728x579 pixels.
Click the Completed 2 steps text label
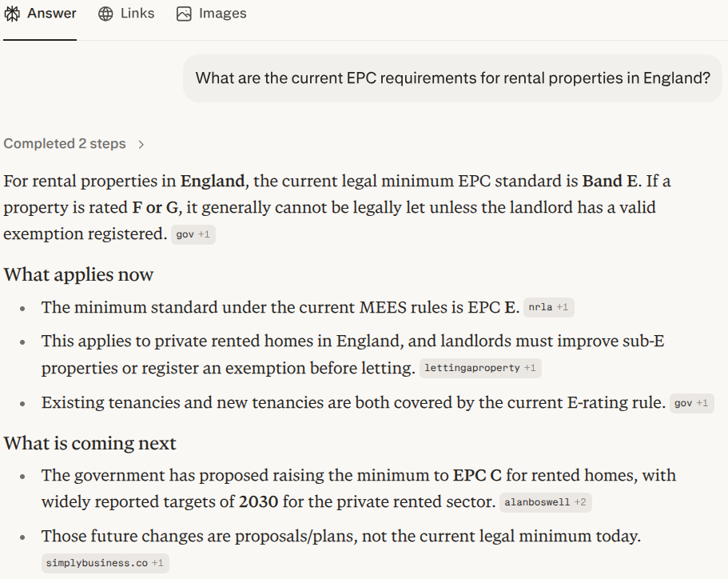(x=65, y=143)
